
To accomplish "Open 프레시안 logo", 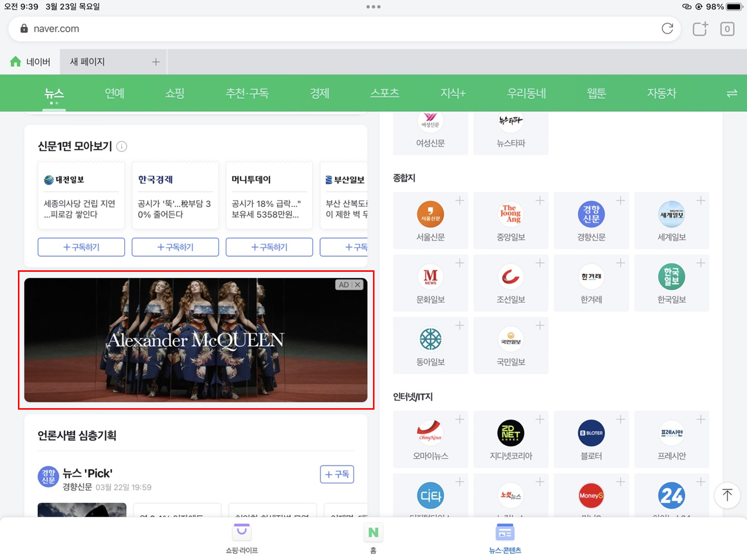I will pyautogui.click(x=672, y=433).
